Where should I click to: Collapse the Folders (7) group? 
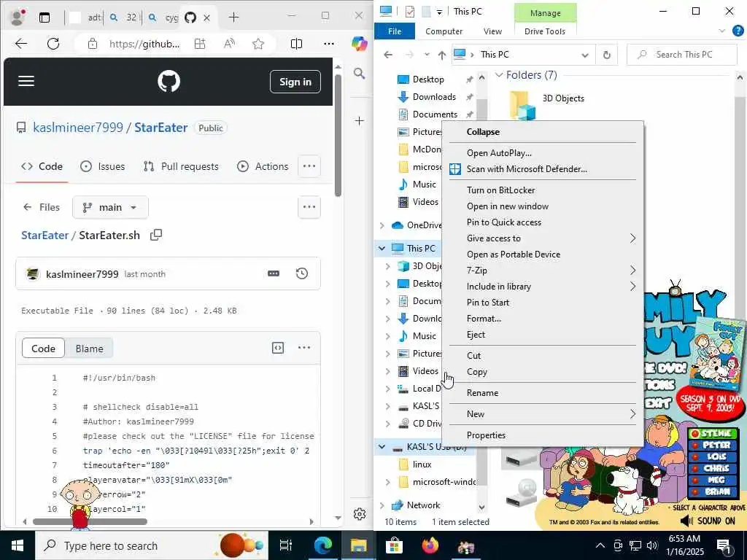click(x=499, y=75)
